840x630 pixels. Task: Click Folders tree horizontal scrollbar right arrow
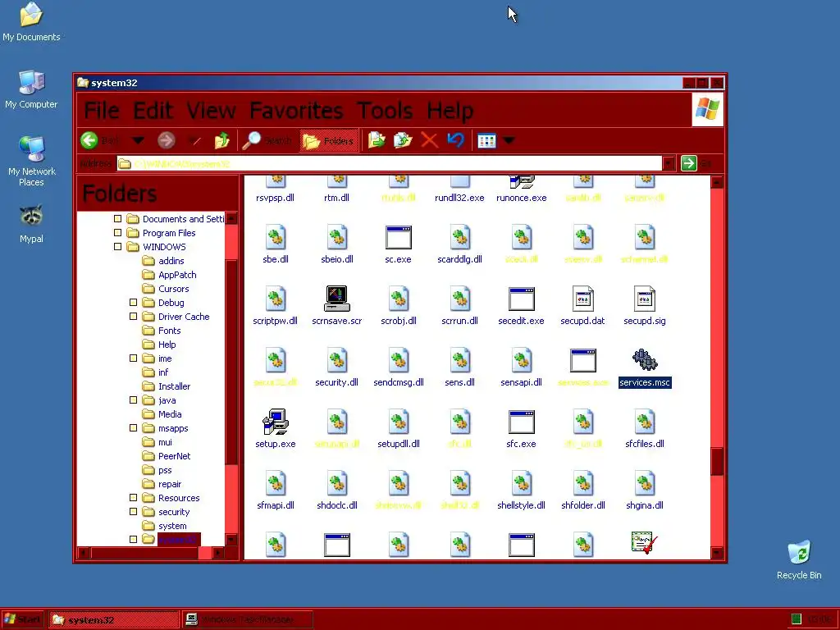coord(218,552)
